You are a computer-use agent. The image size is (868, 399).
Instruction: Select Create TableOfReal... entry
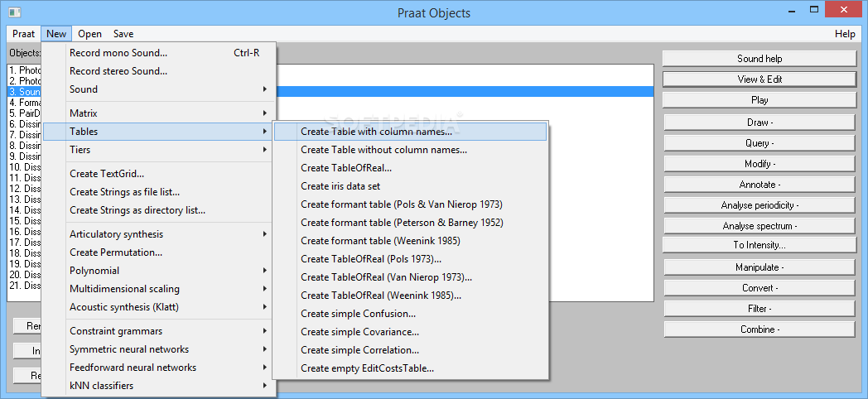[410, 168]
